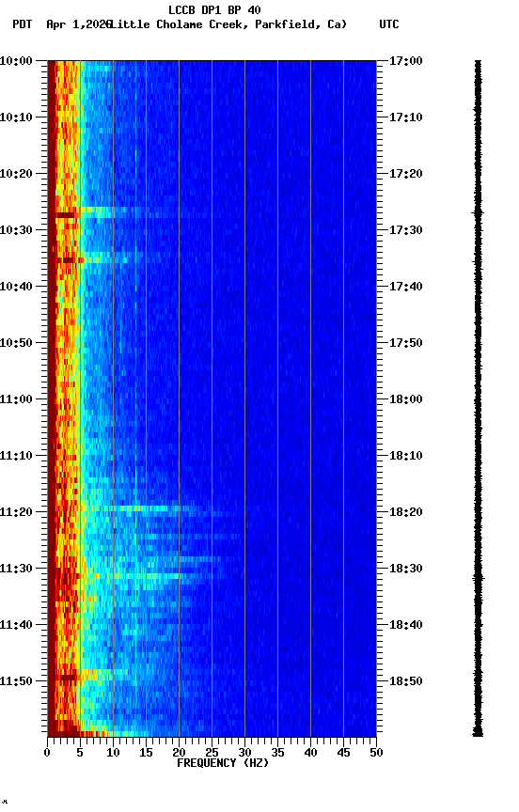Click the '17:40' UTC time label

pos(405,287)
